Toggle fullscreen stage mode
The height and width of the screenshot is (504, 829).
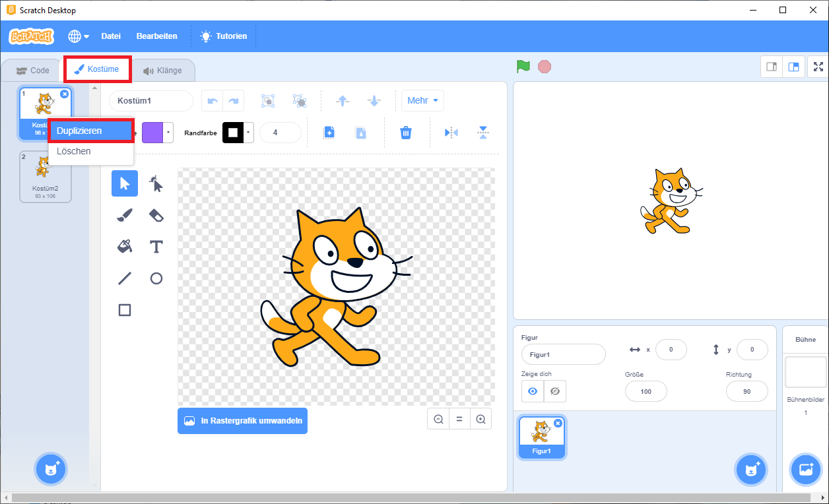coord(818,67)
